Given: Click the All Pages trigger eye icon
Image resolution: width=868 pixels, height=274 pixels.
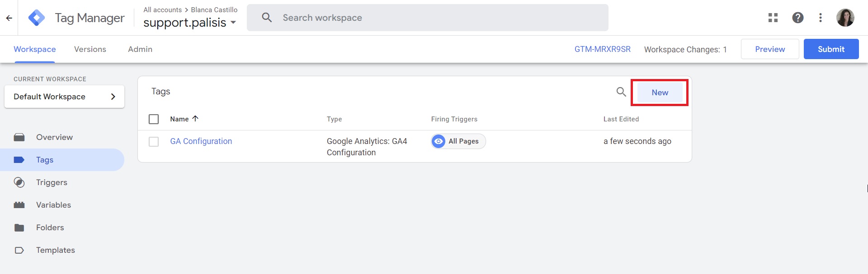Looking at the screenshot, I should tap(439, 141).
